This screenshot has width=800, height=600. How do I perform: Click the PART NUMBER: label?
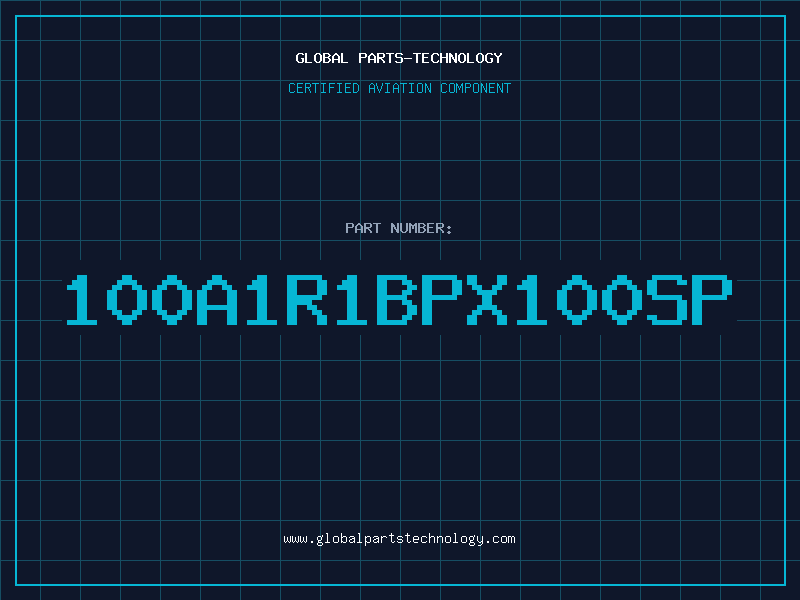click(x=399, y=228)
